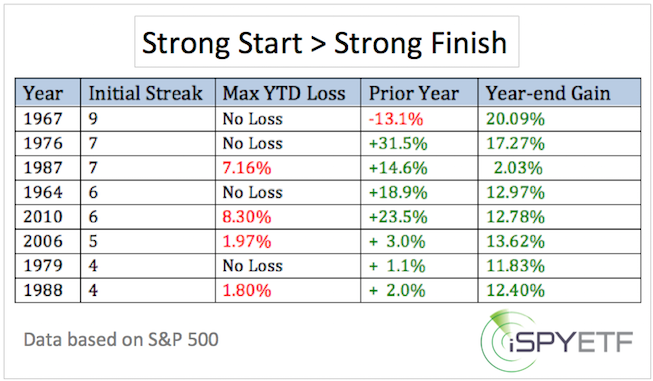Click the 2010 year cell
The height and width of the screenshot is (381, 653).
point(43,217)
